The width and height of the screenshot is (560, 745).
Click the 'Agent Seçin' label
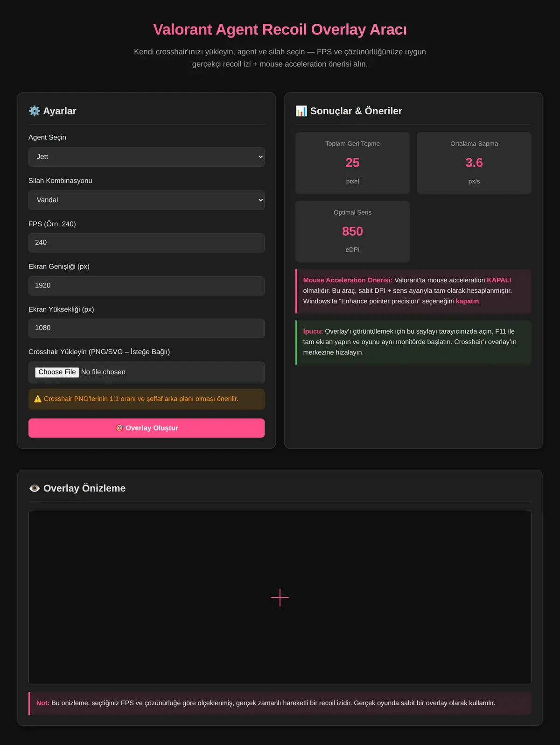coord(47,137)
